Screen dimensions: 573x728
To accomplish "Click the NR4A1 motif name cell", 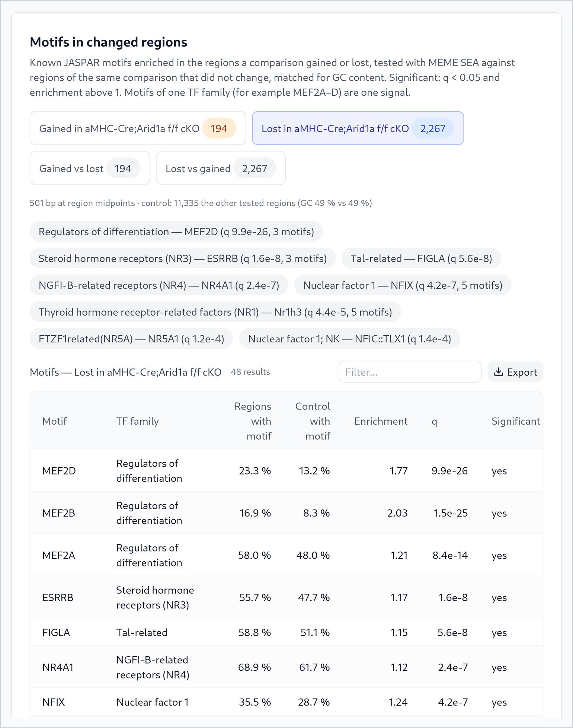I will coord(58,667).
